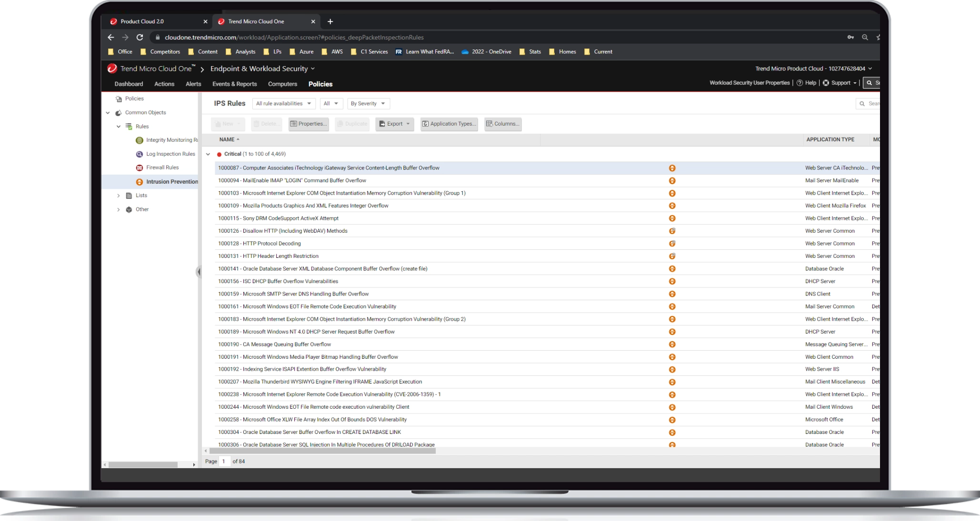Open the All rule availabilities dropdown
The height and width of the screenshot is (521, 980).
pyautogui.click(x=283, y=103)
